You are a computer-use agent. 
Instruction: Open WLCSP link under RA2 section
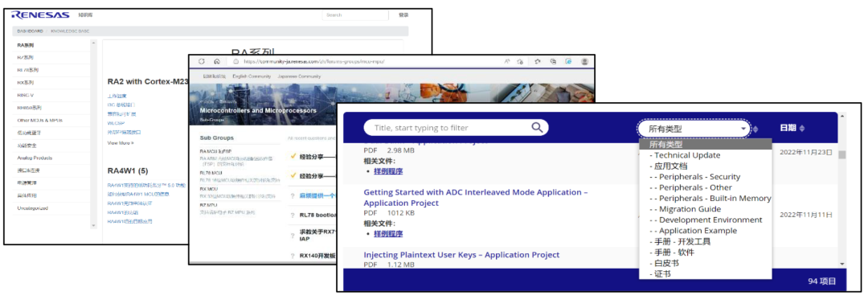tap(115, 123)
